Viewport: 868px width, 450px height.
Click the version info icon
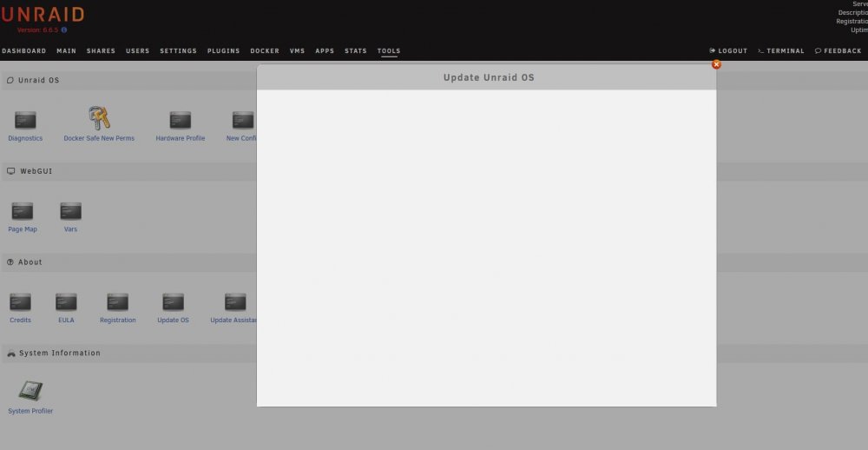coord(63,30)
